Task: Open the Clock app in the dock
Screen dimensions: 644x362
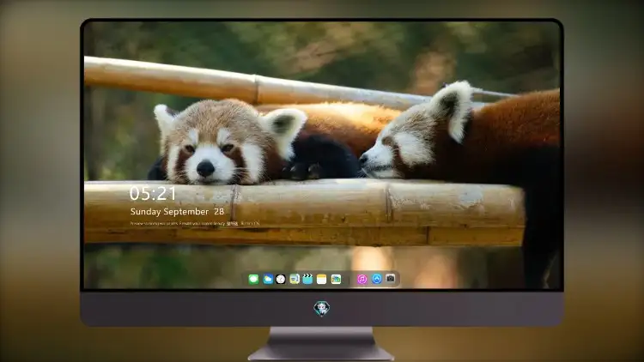Action: (x=281, y=280)
